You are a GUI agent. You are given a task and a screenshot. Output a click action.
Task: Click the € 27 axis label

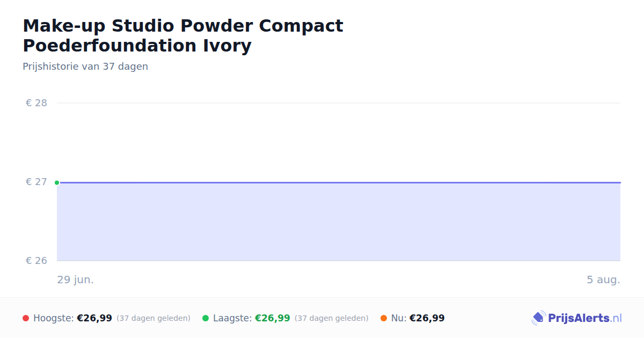[36, 182]
